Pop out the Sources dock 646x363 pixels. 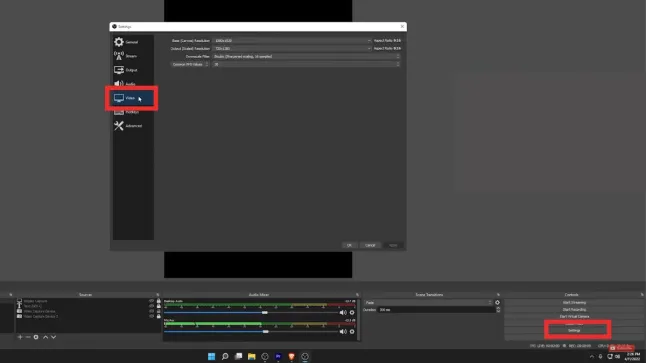[157, 295]
